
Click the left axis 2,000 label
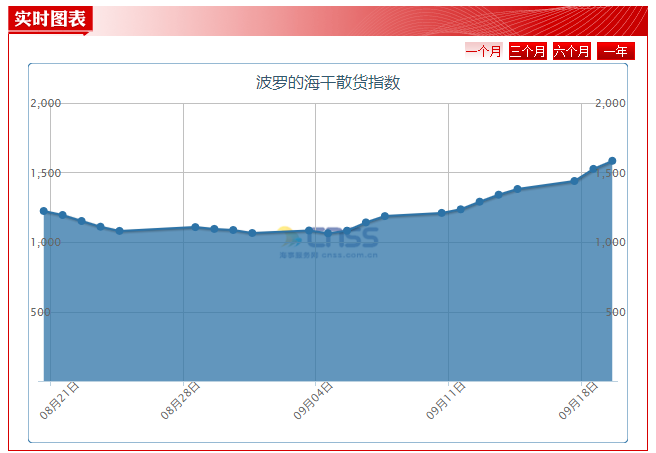(x=46, y=103)
